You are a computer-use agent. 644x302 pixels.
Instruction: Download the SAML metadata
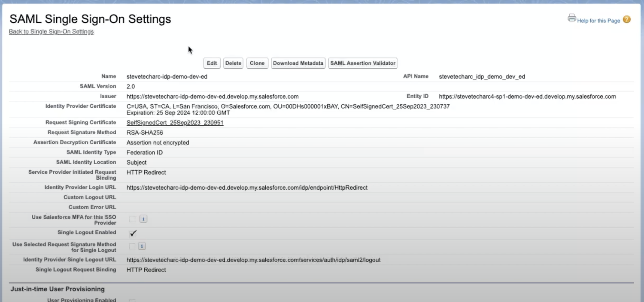[298, 63]
